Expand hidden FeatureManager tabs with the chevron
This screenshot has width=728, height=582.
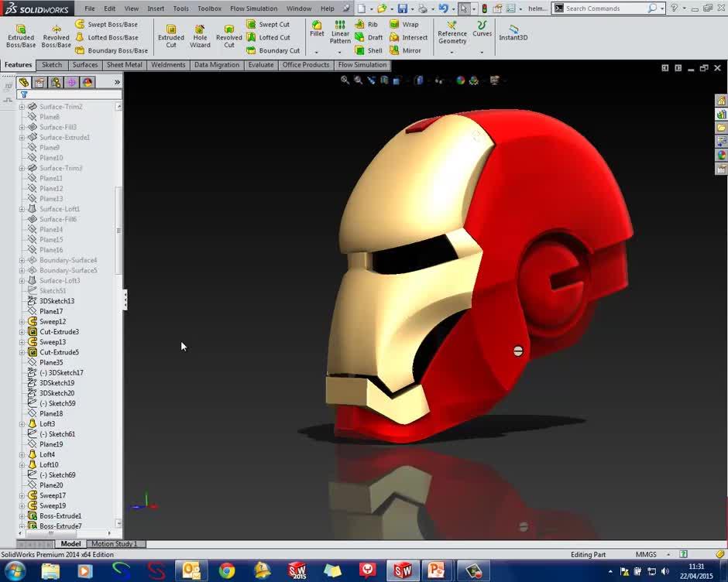(x=117, y=80)
